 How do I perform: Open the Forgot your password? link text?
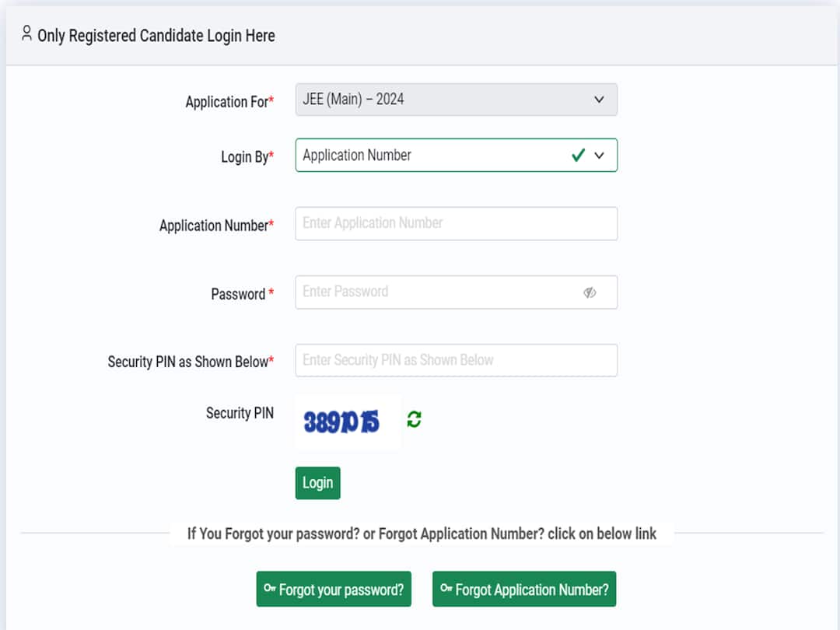pyautogui.click(x=341, y=590)
